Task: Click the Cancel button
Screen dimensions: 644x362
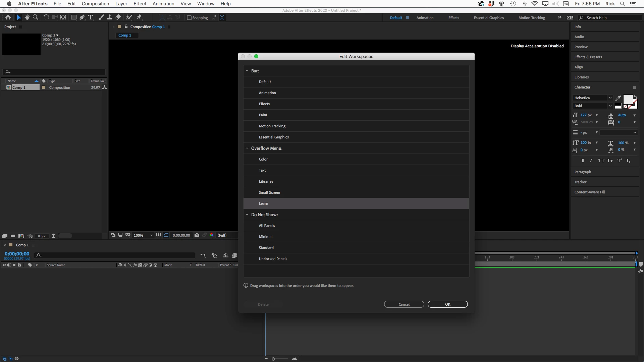Action: [x=404, y=304]
